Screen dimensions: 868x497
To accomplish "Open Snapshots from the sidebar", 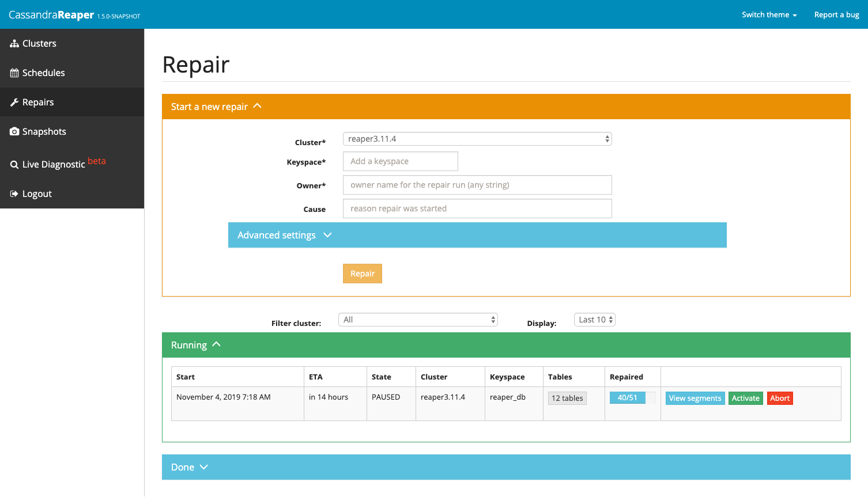I will 72,132.
